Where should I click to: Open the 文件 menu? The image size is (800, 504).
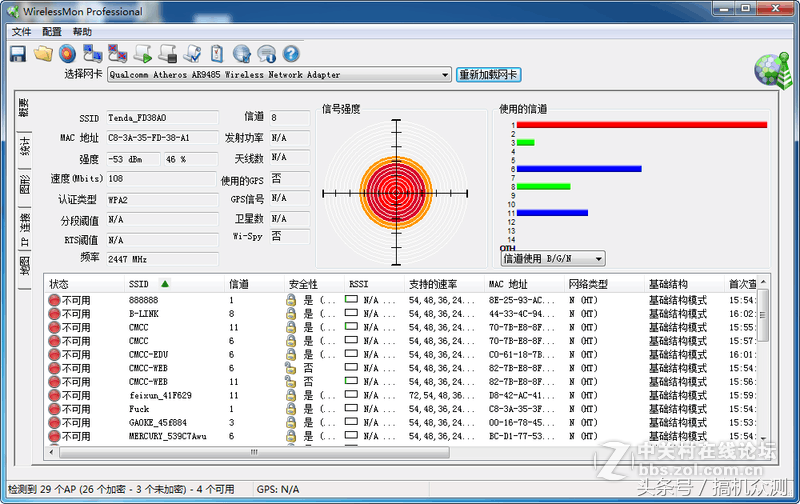click(x=21, y=32)
